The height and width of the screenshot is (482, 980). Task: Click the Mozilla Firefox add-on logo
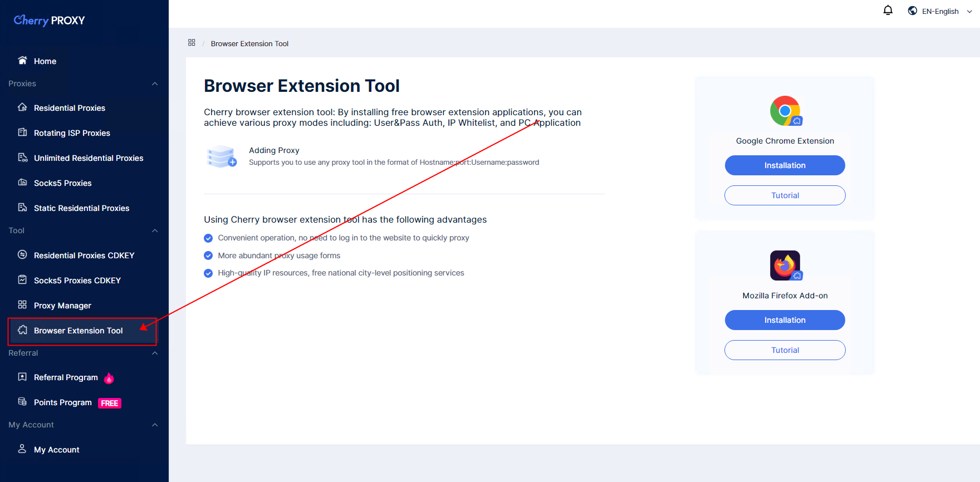[785, 265]
